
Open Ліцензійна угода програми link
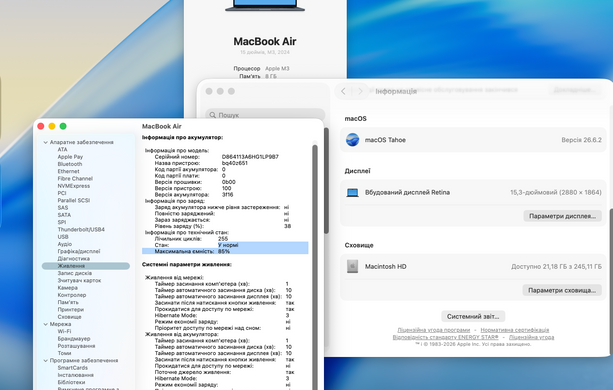[x=434, y=330]
